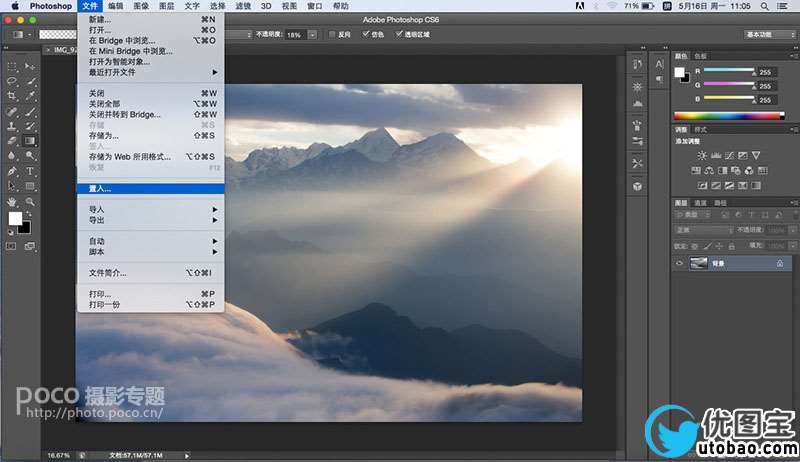Click the 背景 layer thumbnail

(x=698, y=264)
